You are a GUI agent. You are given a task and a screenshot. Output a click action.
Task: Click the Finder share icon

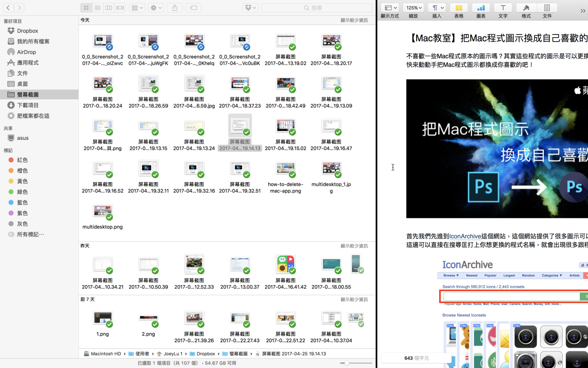[175, 8]
